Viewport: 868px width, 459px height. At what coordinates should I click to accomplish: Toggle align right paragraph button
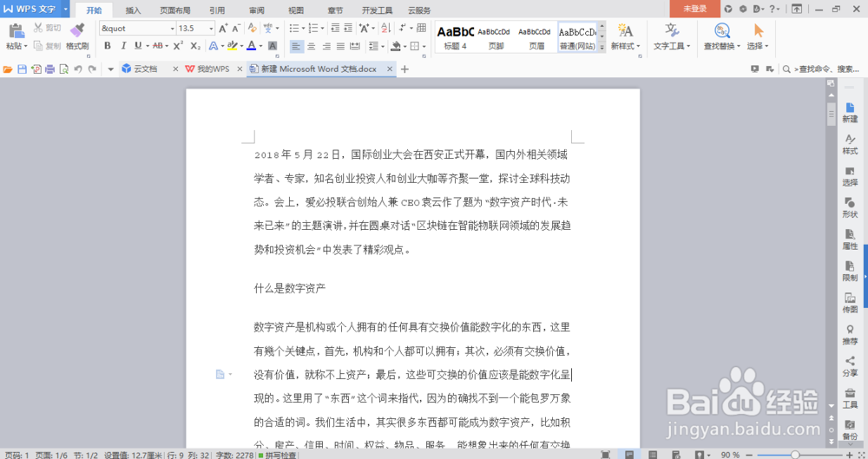(x=326, y=46)
